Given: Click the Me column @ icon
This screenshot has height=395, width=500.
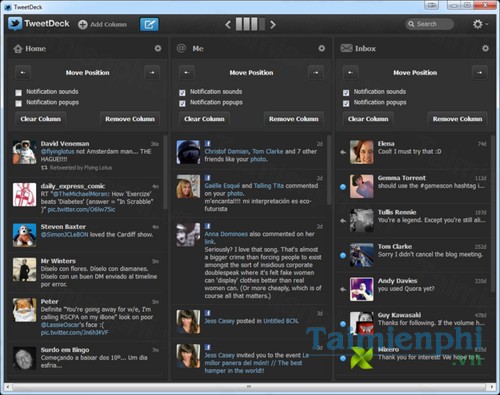Looking at the screenshot, I should pyautogui.click(x=181, y=48).
